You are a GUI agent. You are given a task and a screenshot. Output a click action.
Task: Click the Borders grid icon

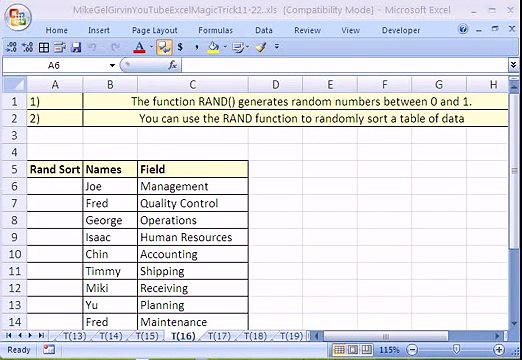(44, 47)
